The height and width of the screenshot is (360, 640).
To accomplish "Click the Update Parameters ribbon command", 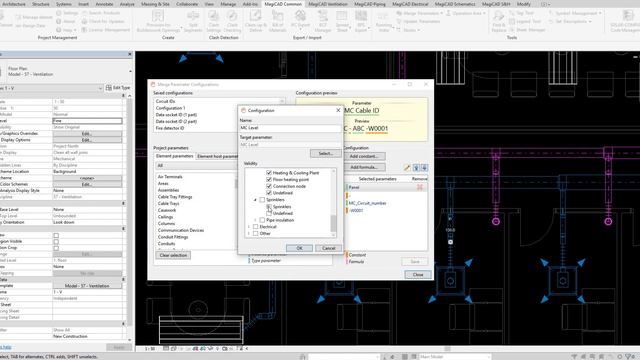I will (x=417, y=21).
